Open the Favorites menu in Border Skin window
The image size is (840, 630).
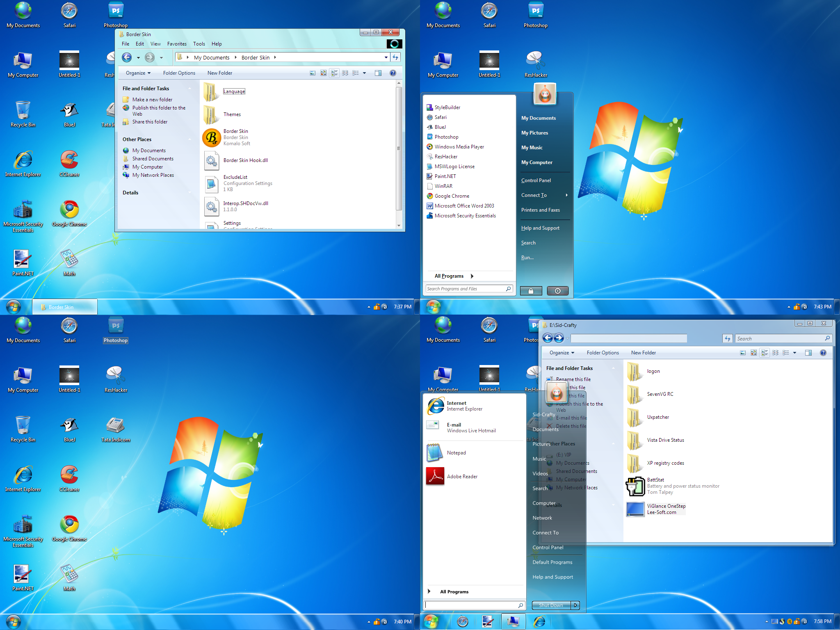click(177, 44)
